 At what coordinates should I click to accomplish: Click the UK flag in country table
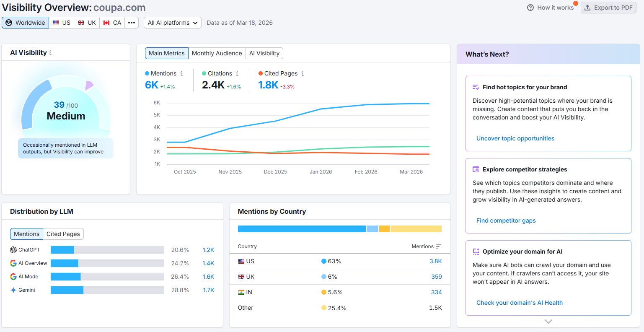tap(241, 277)
